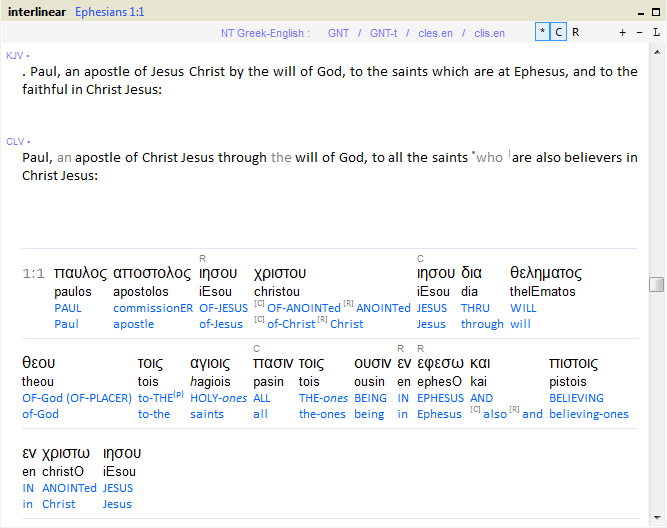Click the minus icon to shrink text
Screen dimensions: 667x528
[640, 33]
